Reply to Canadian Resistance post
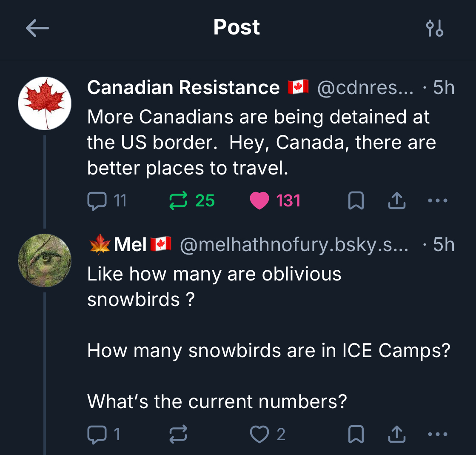This screenshot has width=476, height=455. click(x=97, y=200)
